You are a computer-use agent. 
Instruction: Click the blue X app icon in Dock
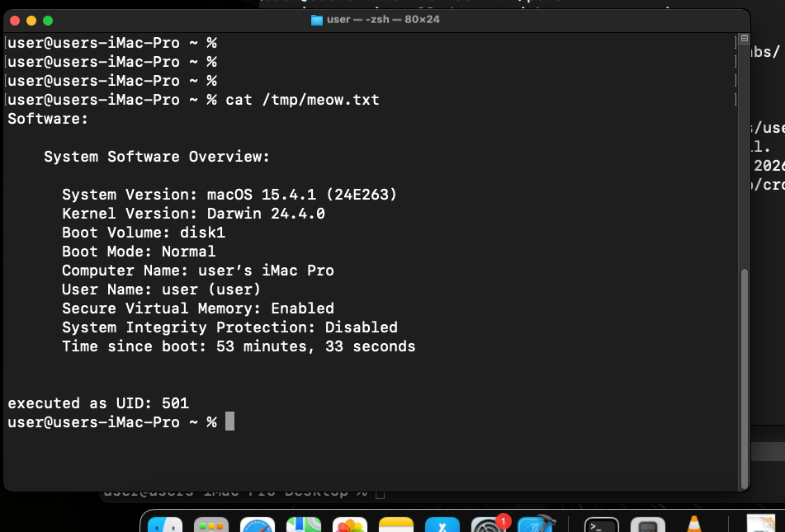click(442, 525)
